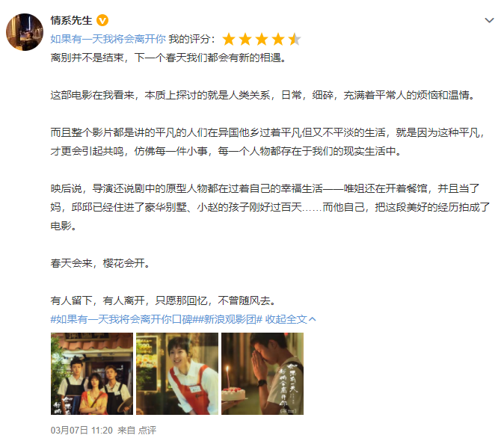Click the upward chevron beside 收起全文
This screenshot has height=447, width=504.
[x=312, y=319]
